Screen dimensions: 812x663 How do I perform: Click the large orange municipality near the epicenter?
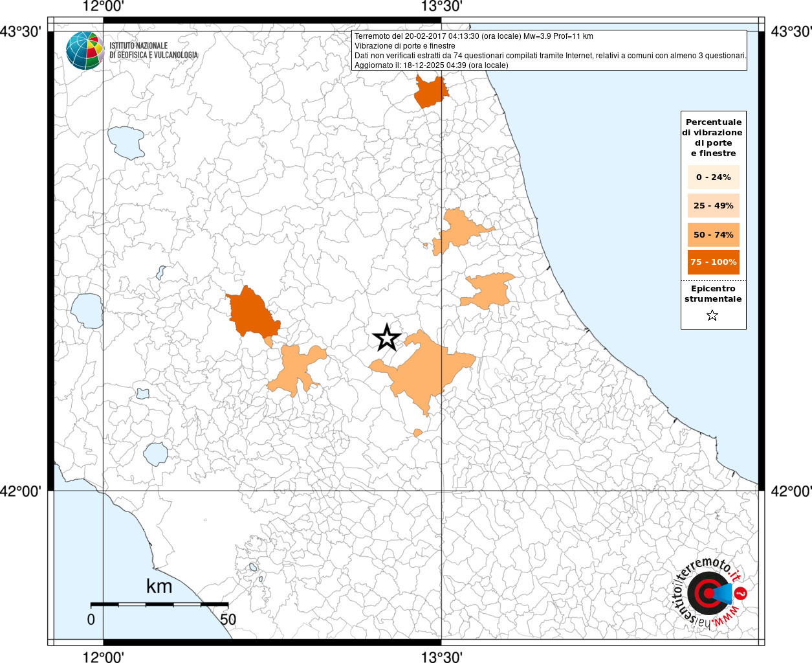pyautogui.click(x=424, y=372)
